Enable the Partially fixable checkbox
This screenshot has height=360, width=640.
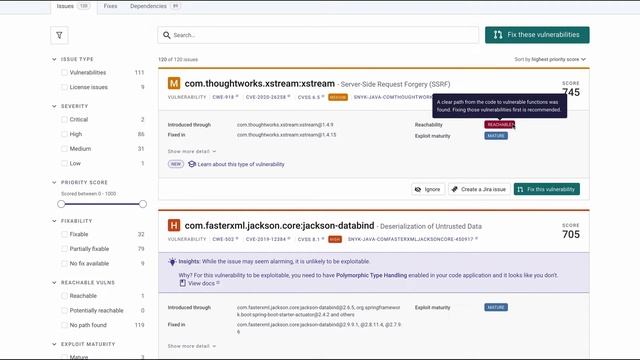pyautogui.click(x=64, y=249)
